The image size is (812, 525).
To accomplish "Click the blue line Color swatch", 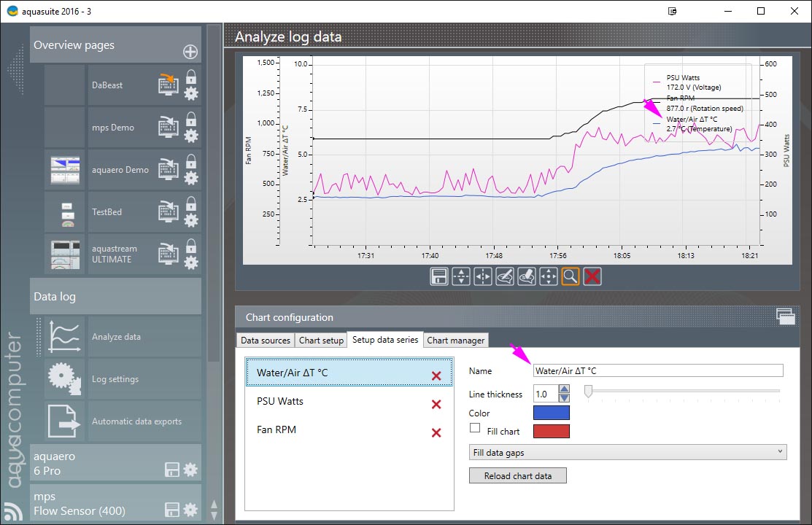I will (x=552, y=413).
